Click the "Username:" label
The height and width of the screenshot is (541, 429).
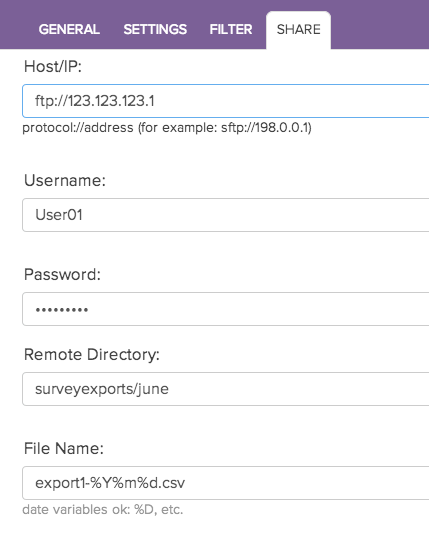click(65, 180)
